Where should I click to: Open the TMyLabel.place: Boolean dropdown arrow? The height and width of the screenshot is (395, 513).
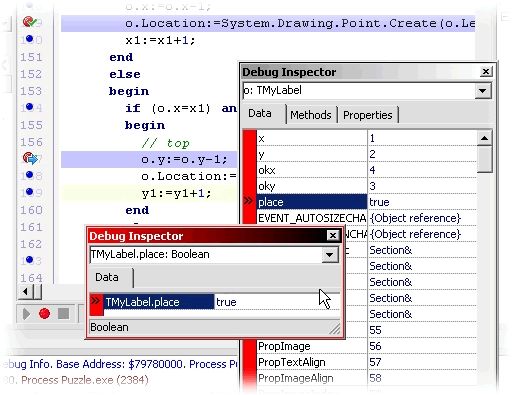click(329, 255)
